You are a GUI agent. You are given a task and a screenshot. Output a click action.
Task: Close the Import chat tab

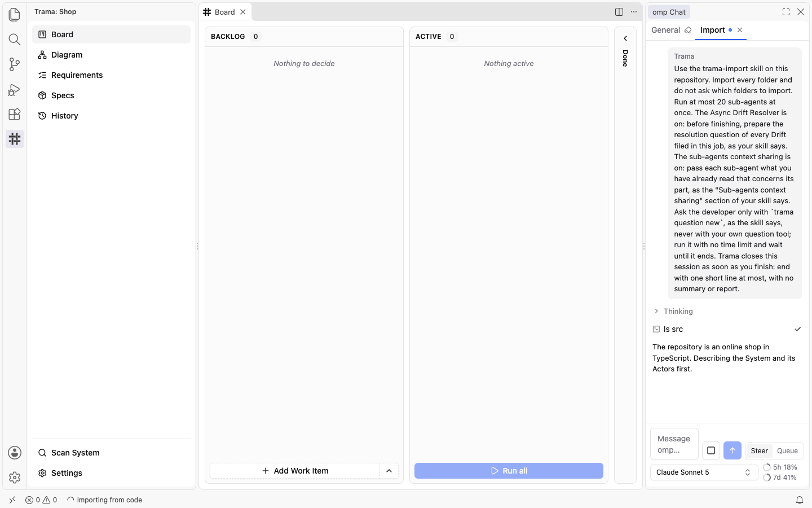[740, 30]
